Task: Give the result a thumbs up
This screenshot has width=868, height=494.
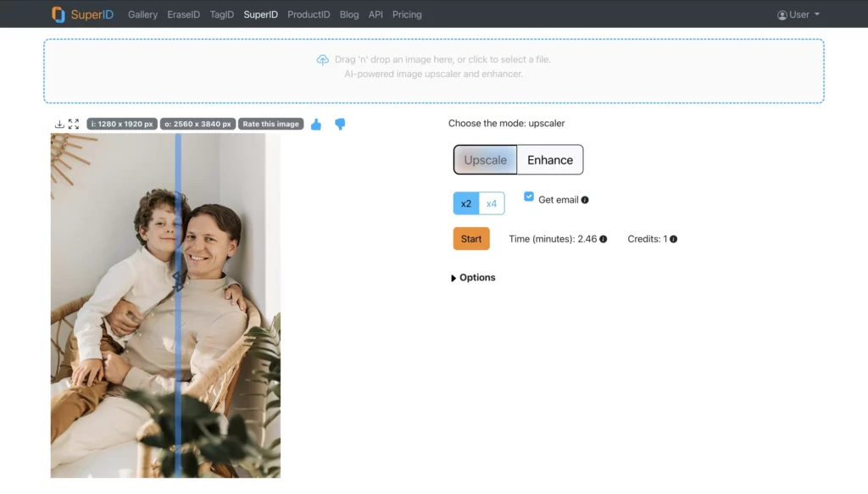Action: (315, 124)
